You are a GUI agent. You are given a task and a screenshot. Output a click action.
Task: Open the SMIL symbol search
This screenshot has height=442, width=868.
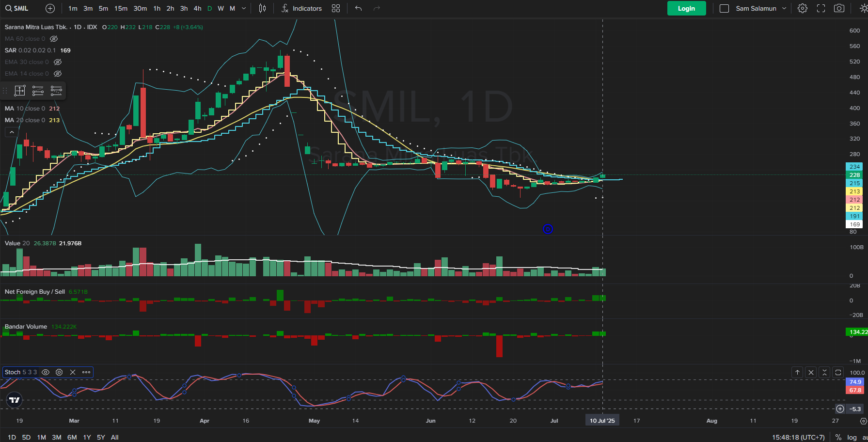[17, 8]
